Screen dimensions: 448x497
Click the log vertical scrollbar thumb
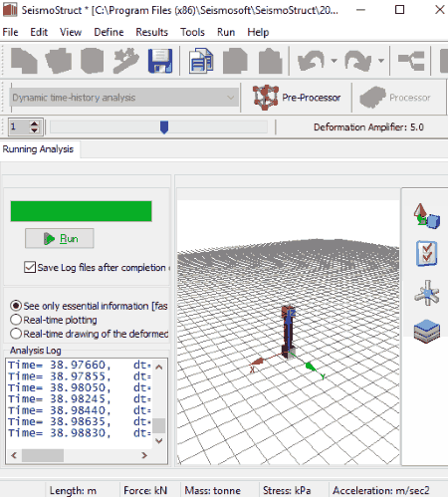coord(159,425)
